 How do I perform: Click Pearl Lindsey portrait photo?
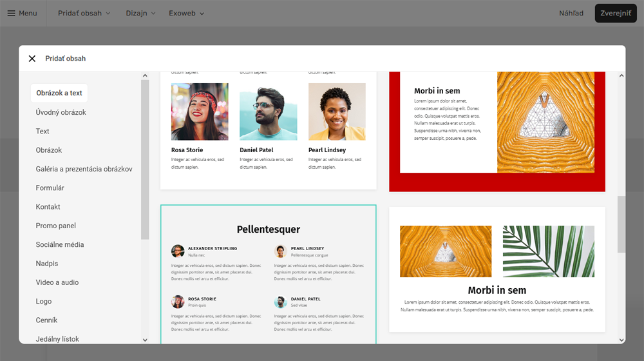(x=337, y=112)
